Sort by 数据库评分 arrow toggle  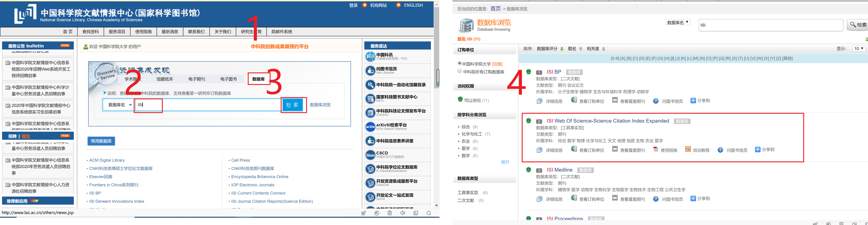(562, 49)
